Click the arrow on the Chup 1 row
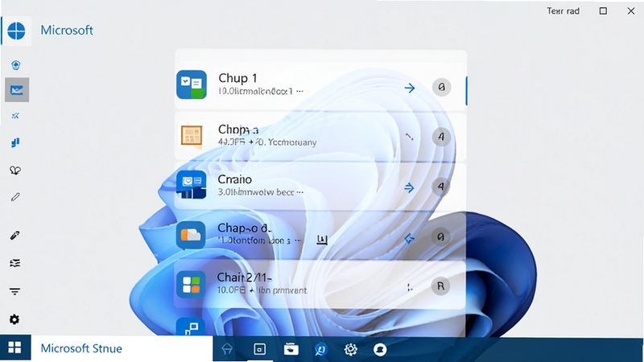This screenshot has height=362, width=644. click(x=410, y=88)
